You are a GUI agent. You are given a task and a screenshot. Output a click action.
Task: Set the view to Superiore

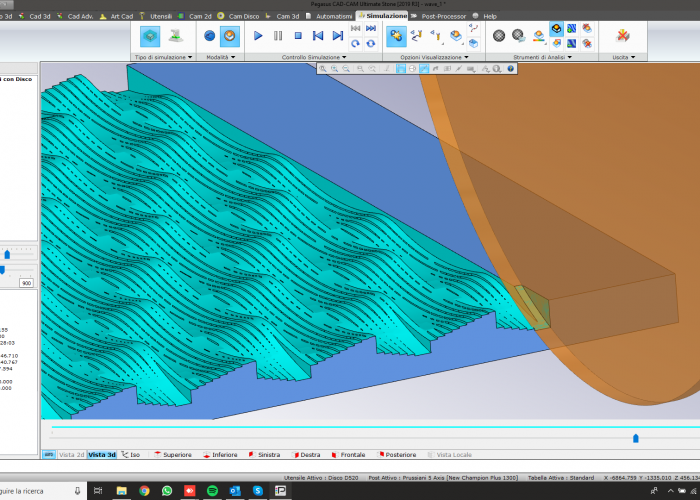[x=173, y=454]
